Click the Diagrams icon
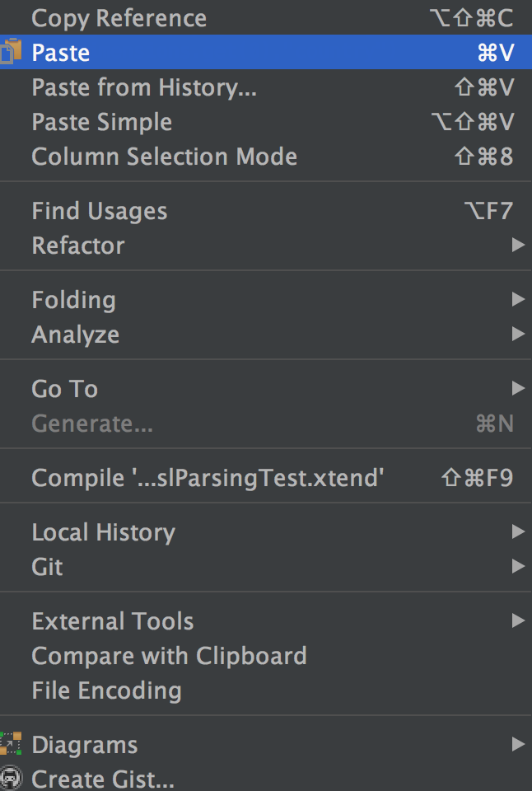This screenshot has width=532, height=791. tap(11, 743)
